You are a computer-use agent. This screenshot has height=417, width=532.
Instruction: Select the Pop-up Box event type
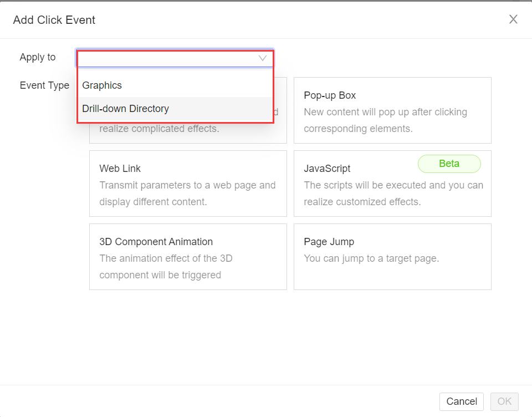point(392,110)
